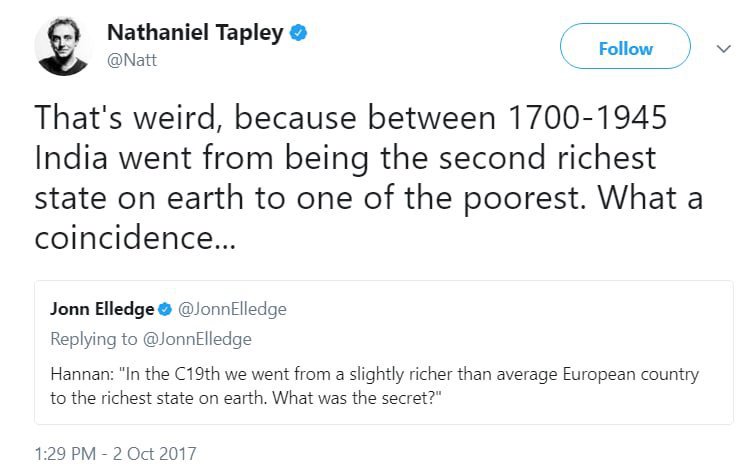
Task: Open the Nathaniel Tapley display name
Action: 195,33
